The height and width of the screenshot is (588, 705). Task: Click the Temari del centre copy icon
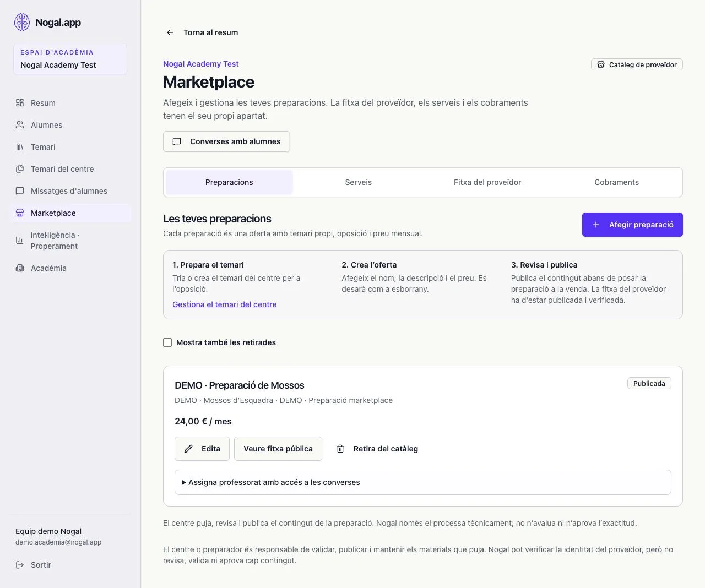pyautogui.click(x=20, y=169)
